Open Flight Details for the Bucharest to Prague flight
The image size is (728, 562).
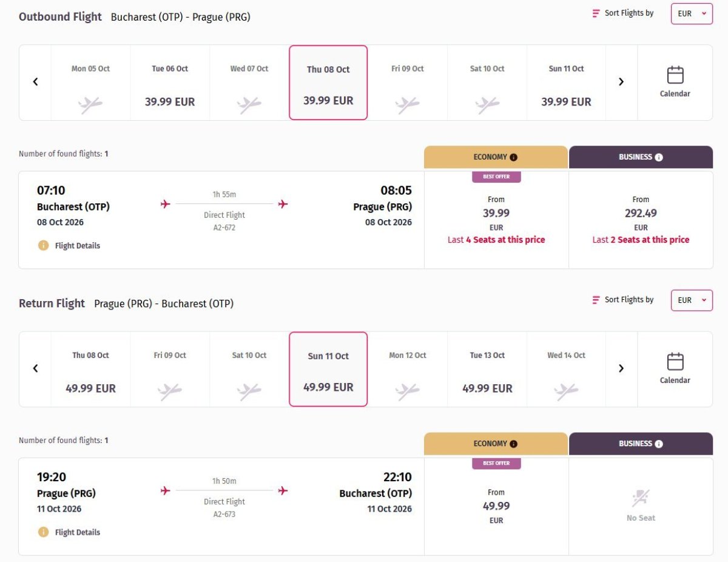point(77,246)
